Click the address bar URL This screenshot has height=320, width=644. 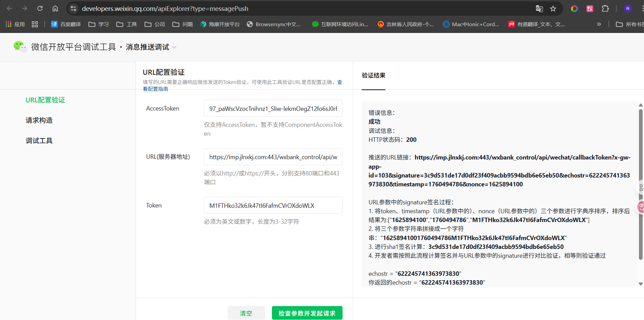click(165, 9)
